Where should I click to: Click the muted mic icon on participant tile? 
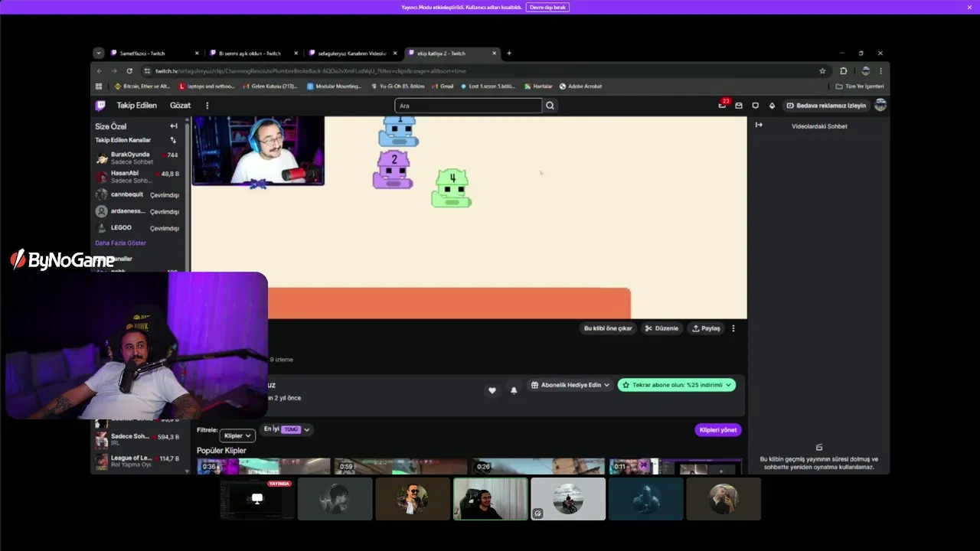(538, 514)
